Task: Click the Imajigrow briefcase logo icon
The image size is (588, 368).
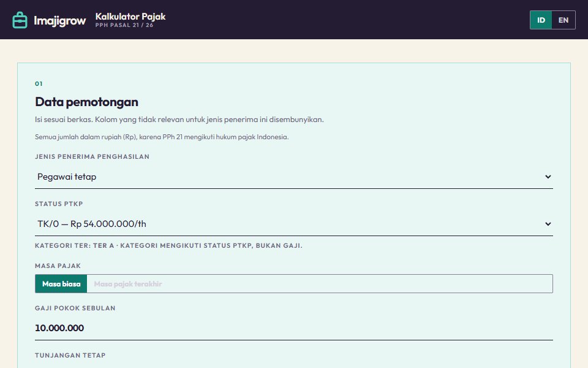Action: click(x=20, y=20)
